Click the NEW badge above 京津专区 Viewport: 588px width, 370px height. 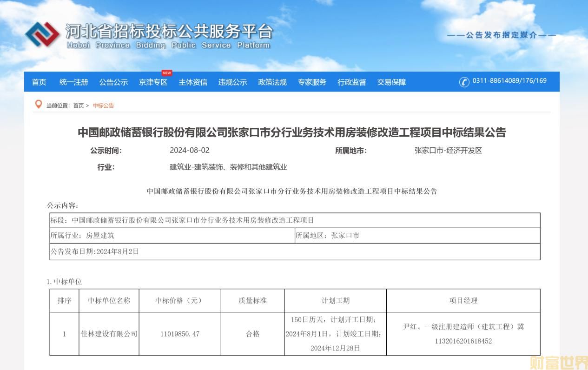167,73
